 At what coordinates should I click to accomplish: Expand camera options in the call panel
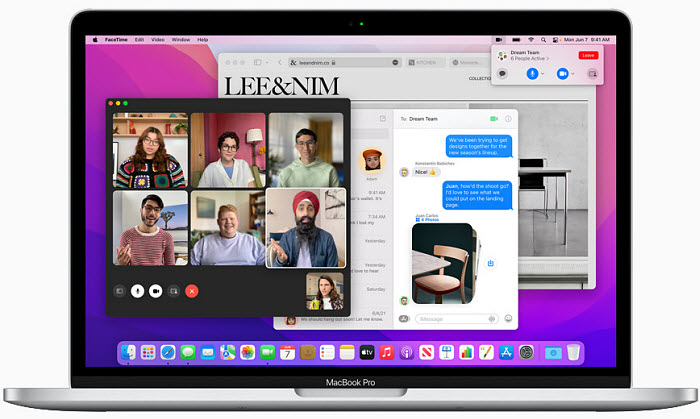[573, 74]
